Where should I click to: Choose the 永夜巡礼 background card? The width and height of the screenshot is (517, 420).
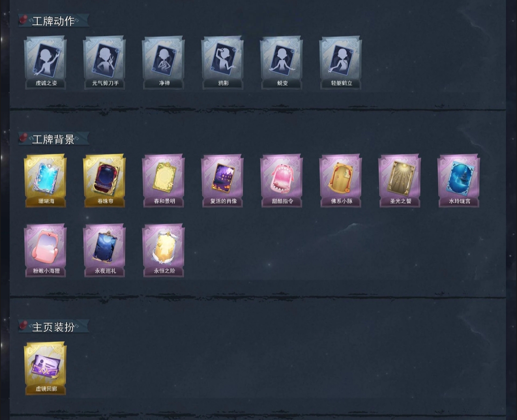(104, 250)
